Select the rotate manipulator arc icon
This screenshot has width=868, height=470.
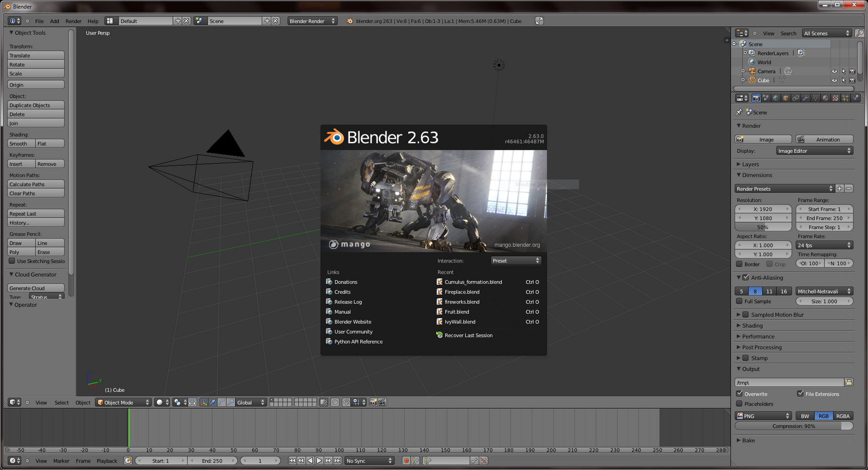point(221,402)
